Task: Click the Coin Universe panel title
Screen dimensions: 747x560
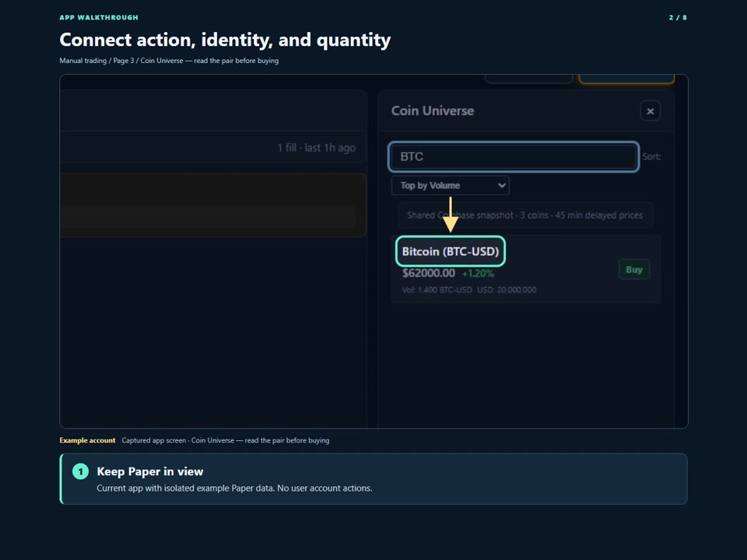Action: pyautogui.click(x=433, y=110)
